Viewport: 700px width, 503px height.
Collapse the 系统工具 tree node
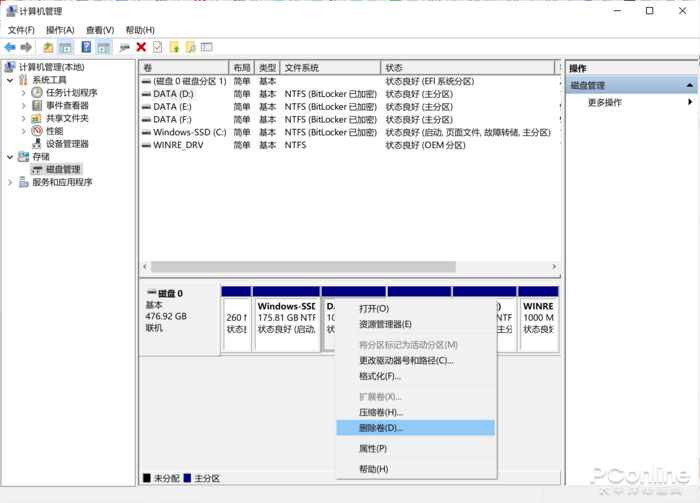[x=10, y=80]
